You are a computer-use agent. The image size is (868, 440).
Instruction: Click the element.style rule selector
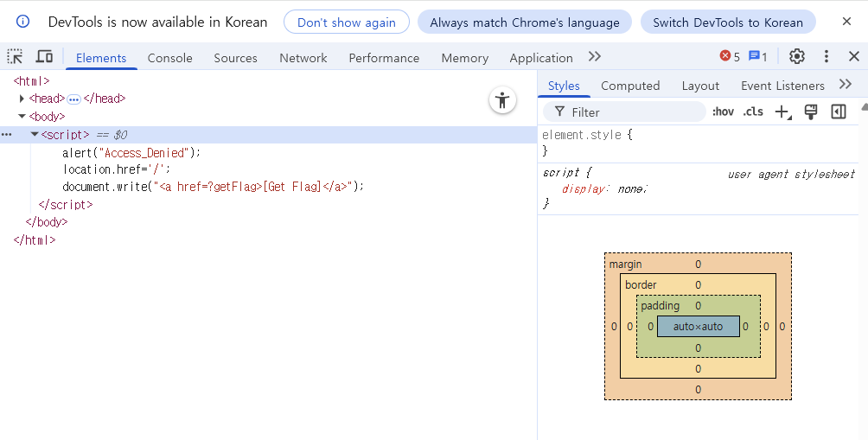tap(582, 135)
